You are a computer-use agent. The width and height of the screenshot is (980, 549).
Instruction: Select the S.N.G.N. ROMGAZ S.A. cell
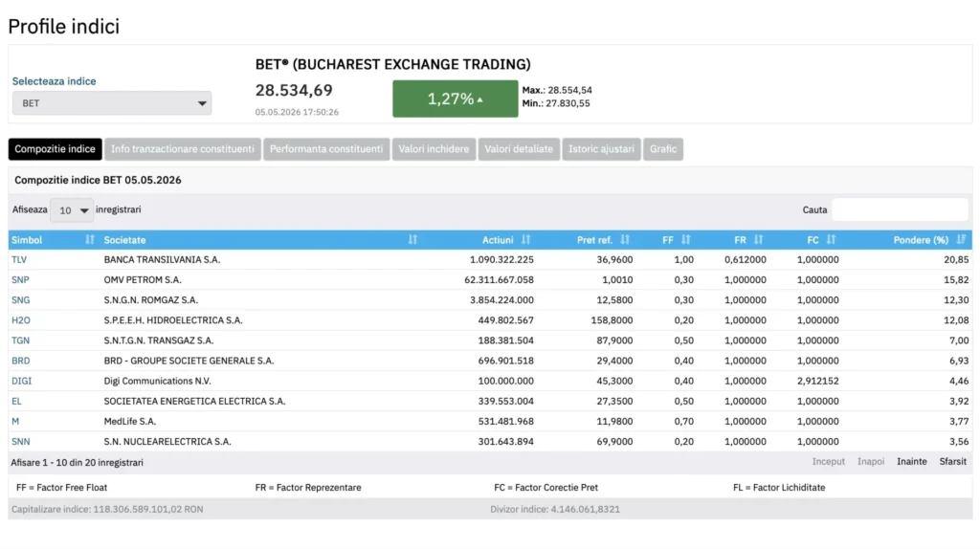click(x=150, y=300)
